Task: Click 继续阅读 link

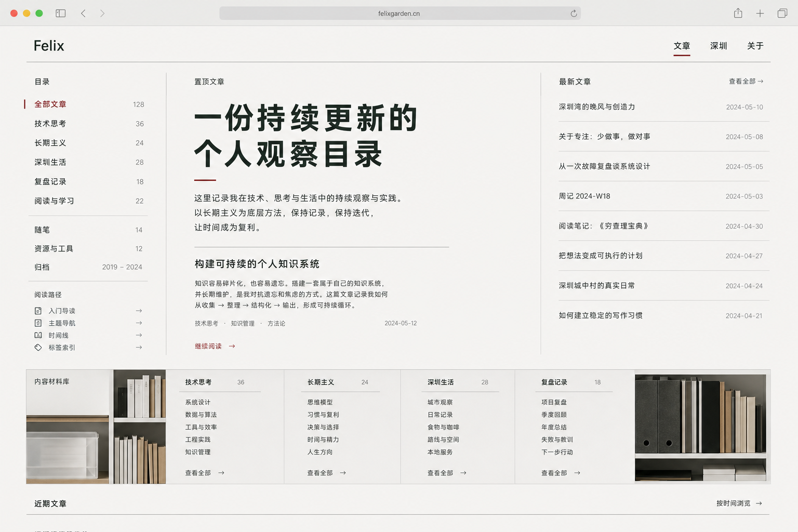Action: pyautogui.click(x=208, y=346)
